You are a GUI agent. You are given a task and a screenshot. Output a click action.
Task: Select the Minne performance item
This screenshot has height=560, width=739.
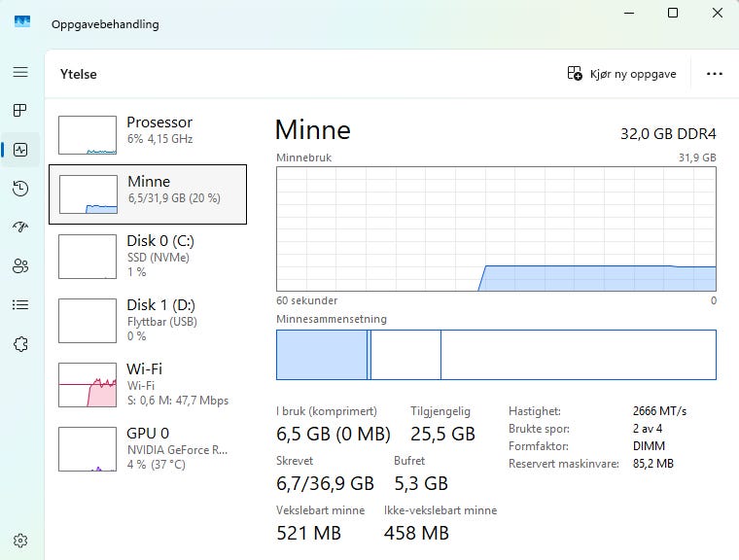[148, 194]
